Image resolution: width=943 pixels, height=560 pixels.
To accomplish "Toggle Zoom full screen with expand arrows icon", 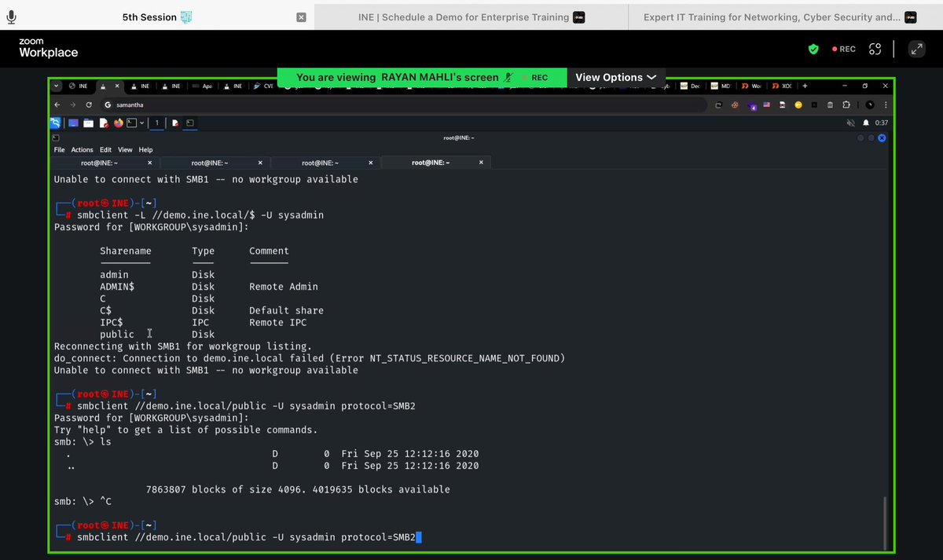I will [x=916, y=49].
